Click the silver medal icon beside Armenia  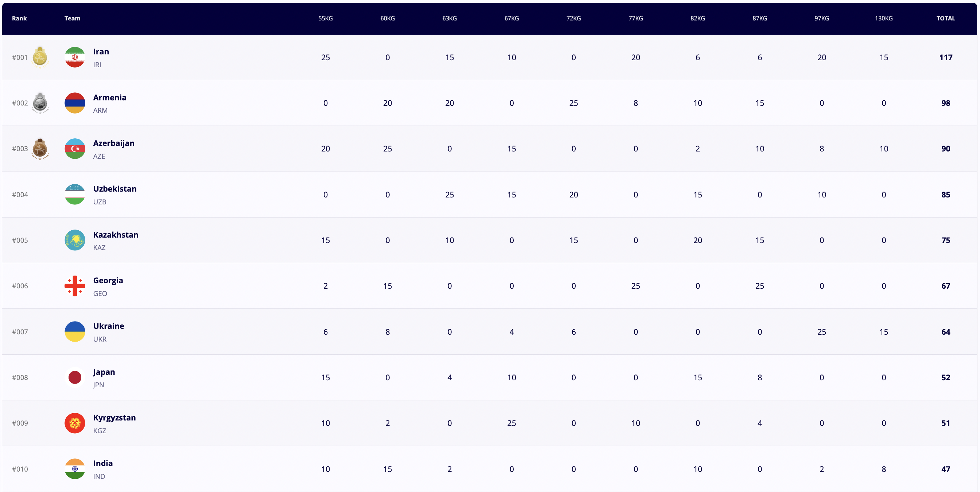[x=40, y=103]
